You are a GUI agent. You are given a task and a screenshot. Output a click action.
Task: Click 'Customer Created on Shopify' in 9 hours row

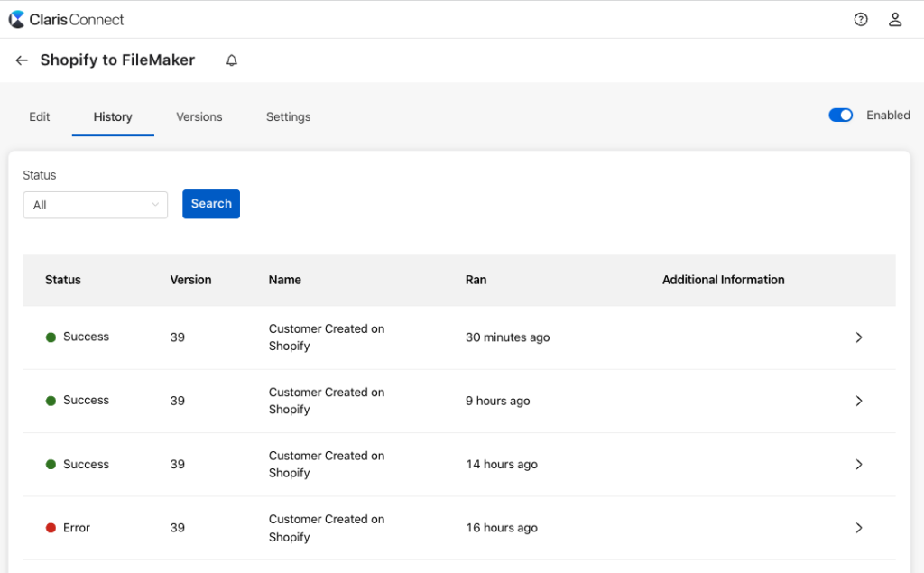[x=327, y=401]
